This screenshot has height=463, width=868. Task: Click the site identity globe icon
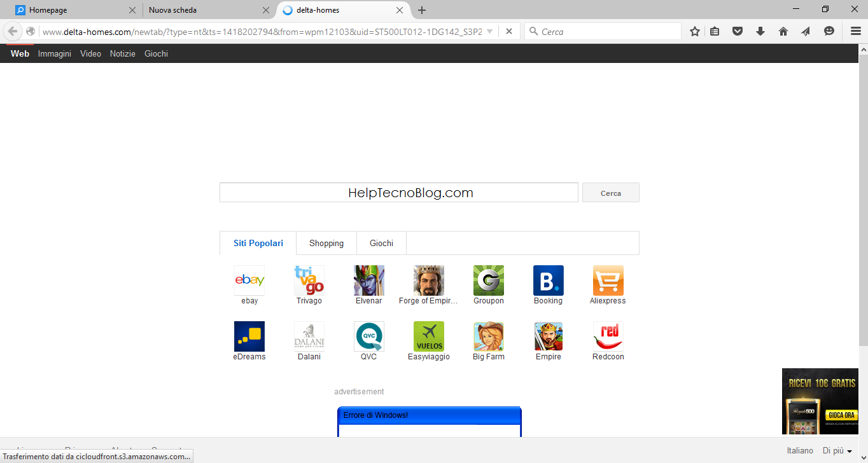click(x=31, y=31)
